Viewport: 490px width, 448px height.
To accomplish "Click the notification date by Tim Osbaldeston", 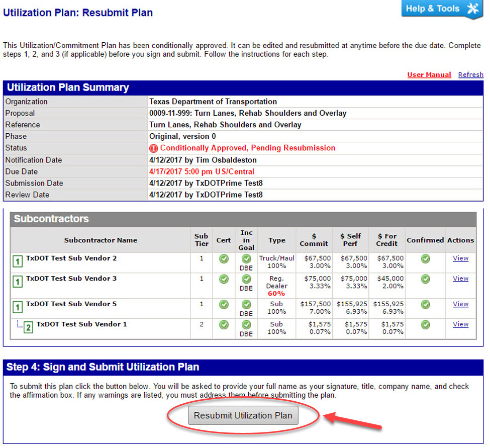I will 203,160.
